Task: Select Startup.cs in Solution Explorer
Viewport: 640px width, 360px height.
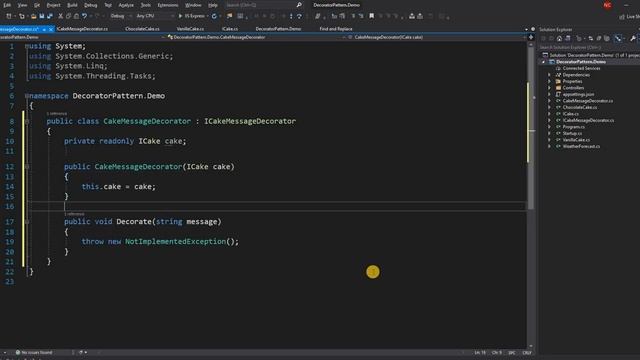Action: [572, 133]
